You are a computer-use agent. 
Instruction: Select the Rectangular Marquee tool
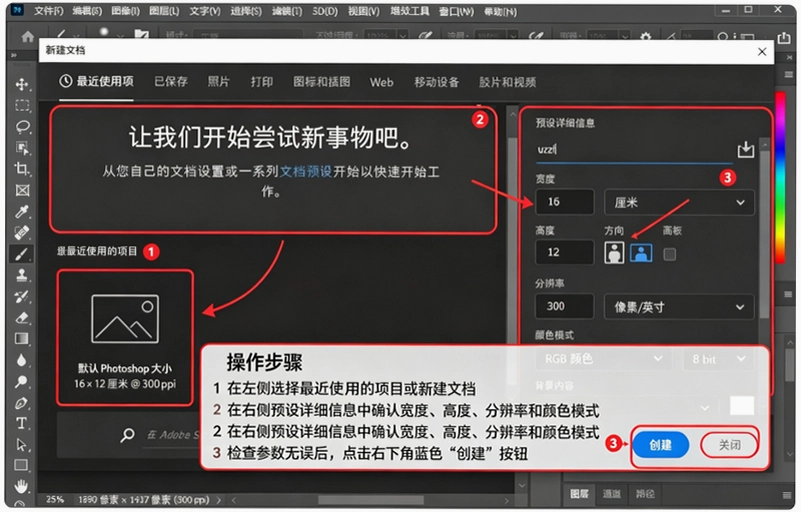22,105
